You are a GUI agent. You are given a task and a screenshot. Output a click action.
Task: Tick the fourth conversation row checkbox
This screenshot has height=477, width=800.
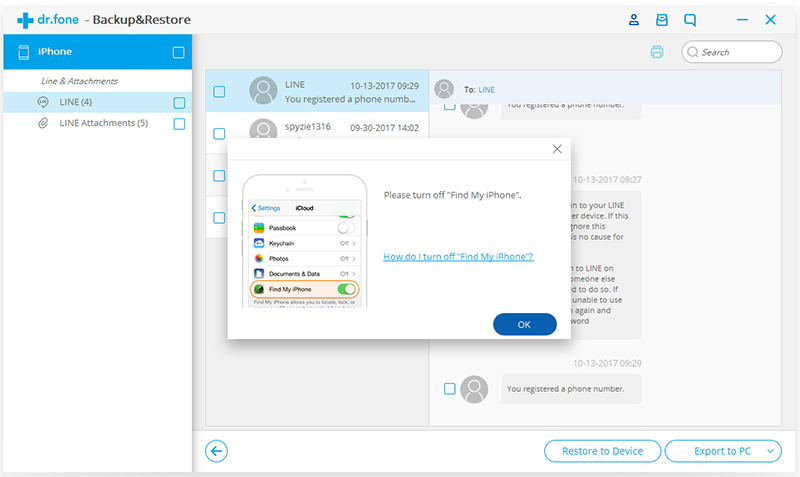219,218
